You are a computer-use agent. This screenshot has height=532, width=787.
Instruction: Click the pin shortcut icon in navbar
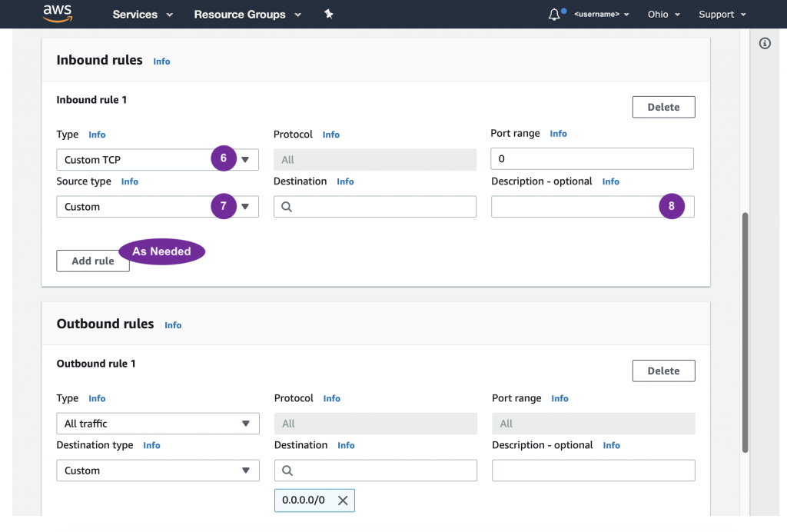click(x=328, y=14)
